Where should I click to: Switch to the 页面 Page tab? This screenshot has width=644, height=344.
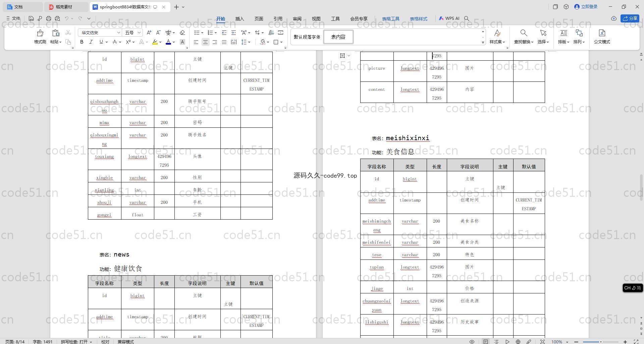point(259,19)
